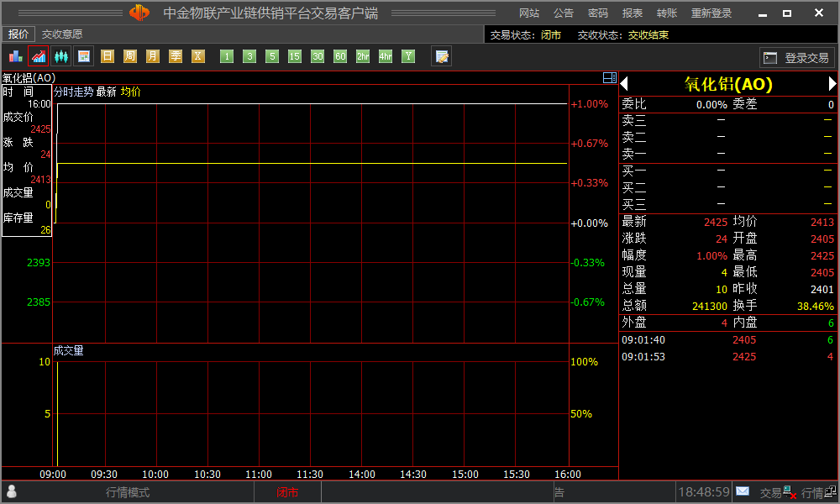Click the 11:30 time axis label
Screen dimensions: 840x504
pyautogui.click(x=310, y=475)
